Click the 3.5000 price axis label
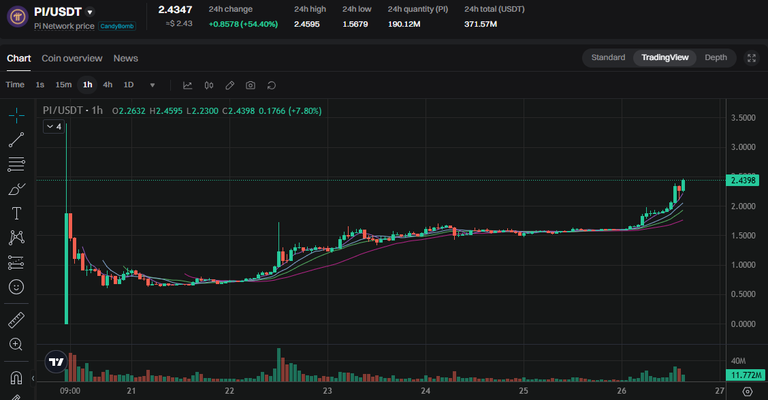Image resolution: width=768 pixels, height=400 pixels. [743, 118]
